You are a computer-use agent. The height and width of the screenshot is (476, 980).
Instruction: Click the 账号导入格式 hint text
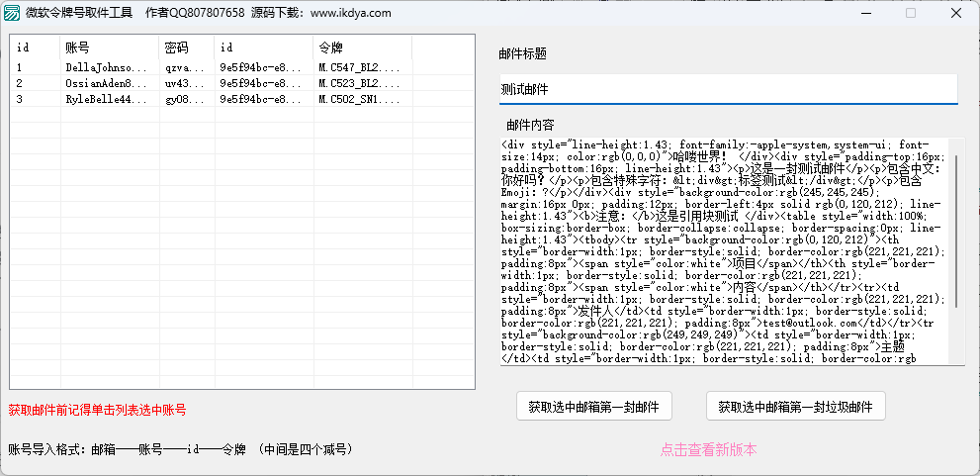[x=181, y=449]
